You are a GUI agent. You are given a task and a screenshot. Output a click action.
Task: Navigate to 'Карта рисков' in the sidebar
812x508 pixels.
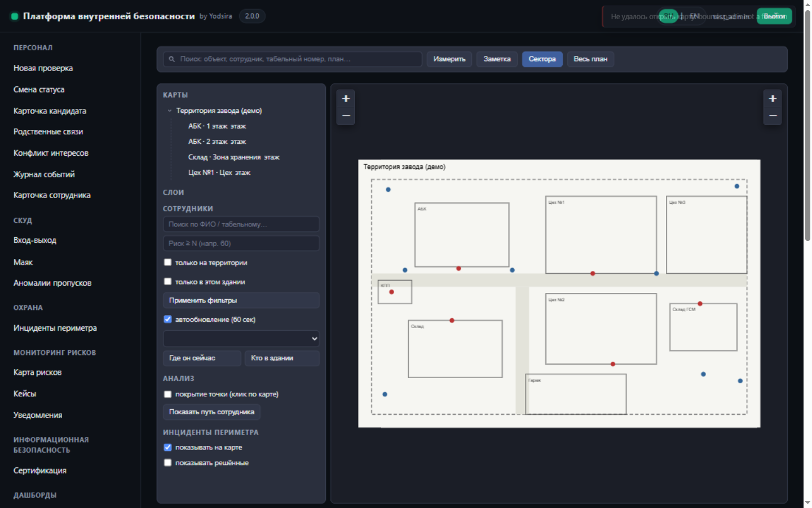pos(38,373)
